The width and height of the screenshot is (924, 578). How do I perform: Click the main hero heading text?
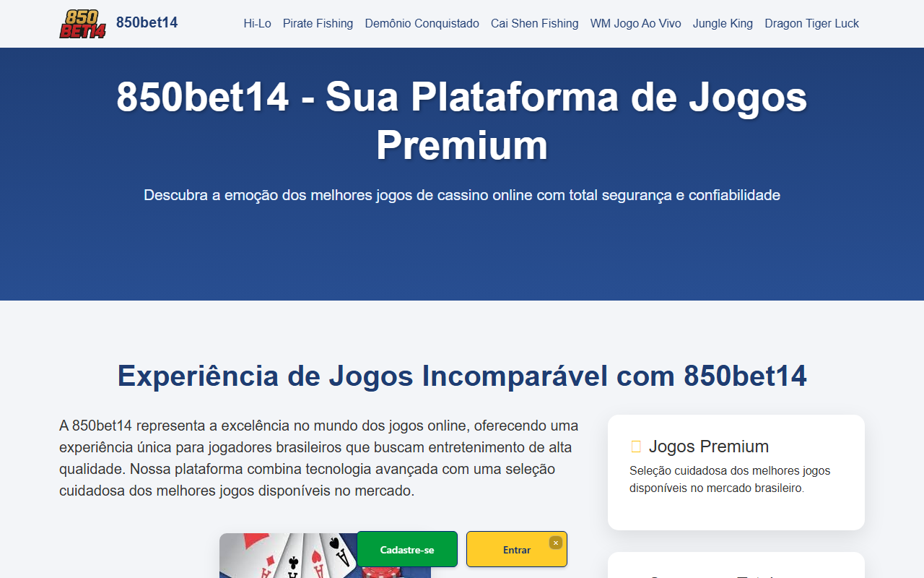pos(462,121)
